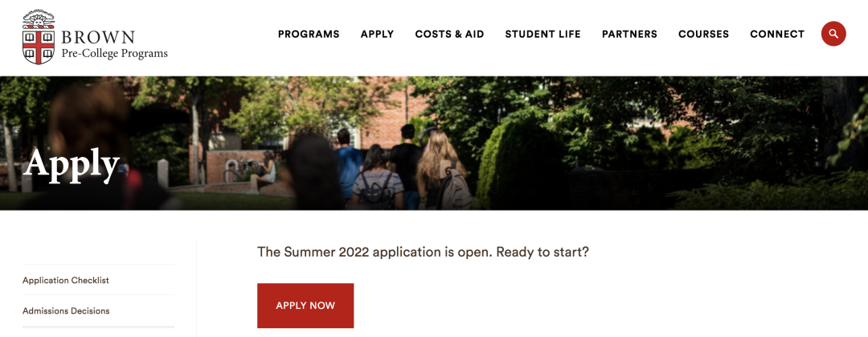The image size is (868, 337).
Task: Open the search magnifier icon
Action: 833,34
